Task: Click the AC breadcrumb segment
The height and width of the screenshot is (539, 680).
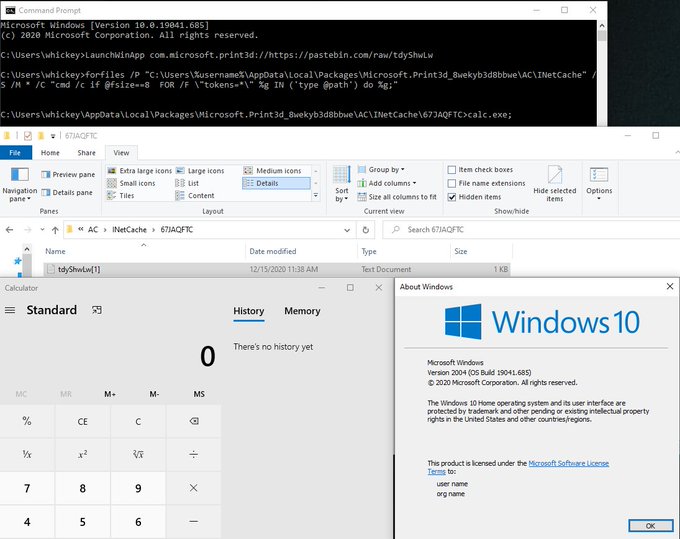Action: [93, 230]
